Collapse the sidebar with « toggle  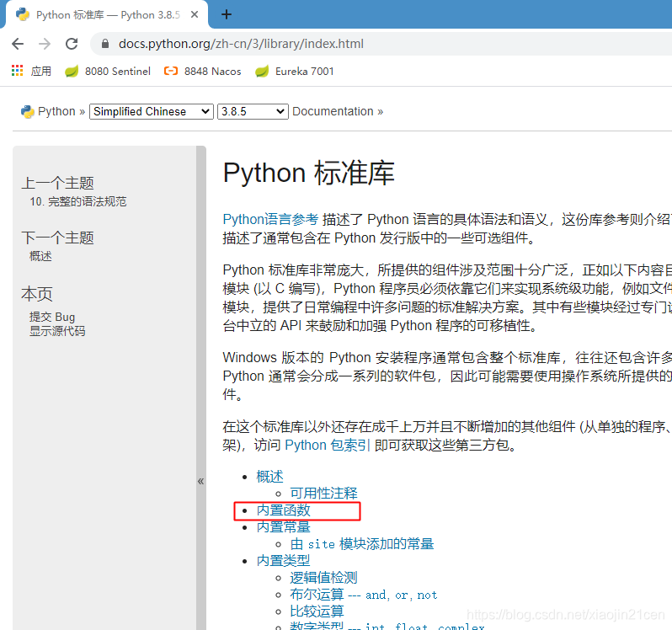tap(201, 481)
